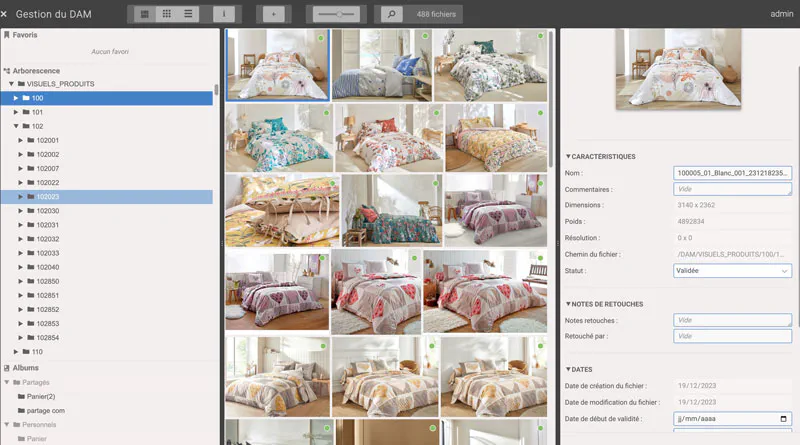Collapse the VISUELS_PRODUITS folder
The image size is (800, 445).
(10, 84)
